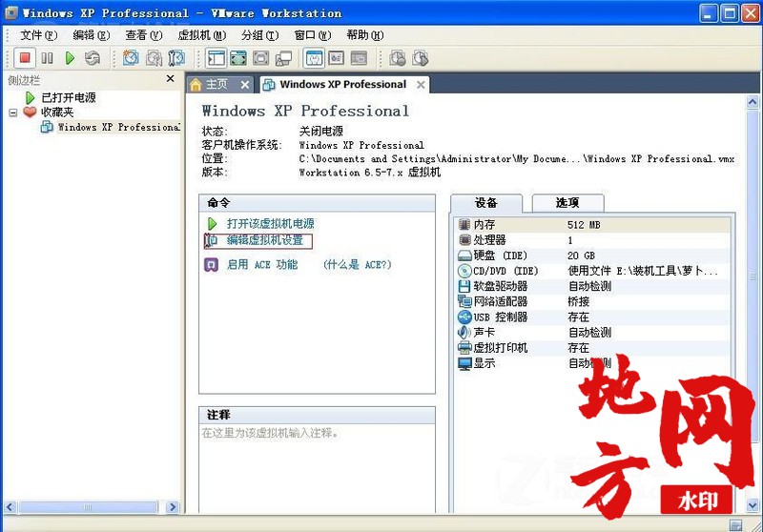Select the 网络适配器 桥接 row
The image size is (763, 532).
[x=593, y=301]
